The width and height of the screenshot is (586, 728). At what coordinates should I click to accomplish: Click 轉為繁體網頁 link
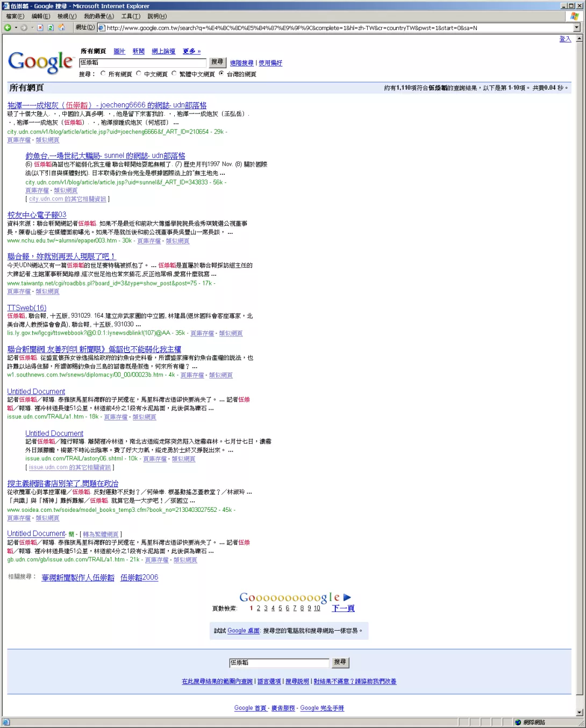pos(101,534)
